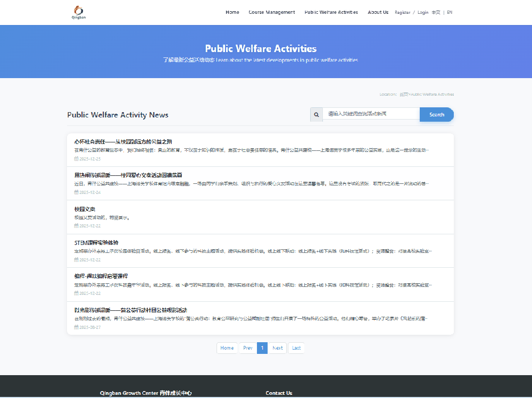This screenshot has height=398, width=532.
Task: Click the date text 2025-08-27
Action: (x=90, y=327)
